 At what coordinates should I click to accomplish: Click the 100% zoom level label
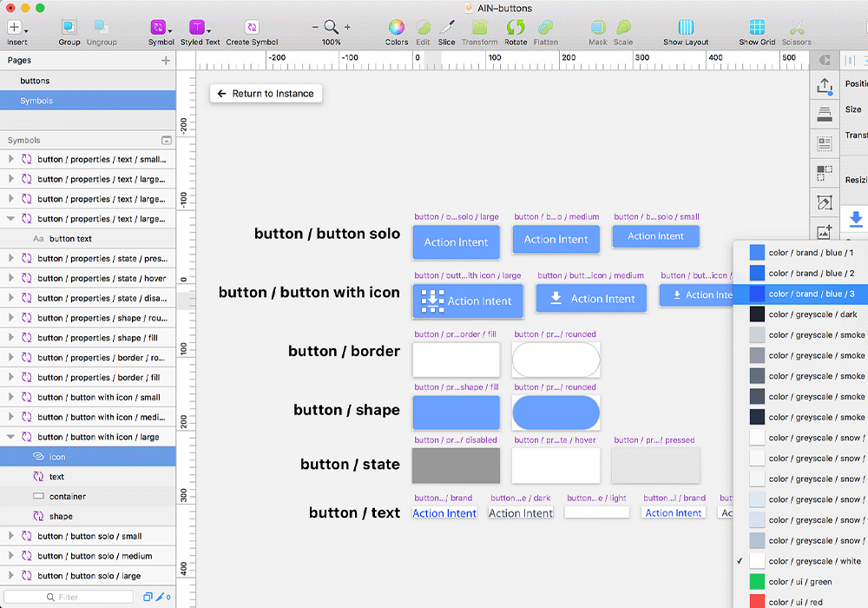331,42
